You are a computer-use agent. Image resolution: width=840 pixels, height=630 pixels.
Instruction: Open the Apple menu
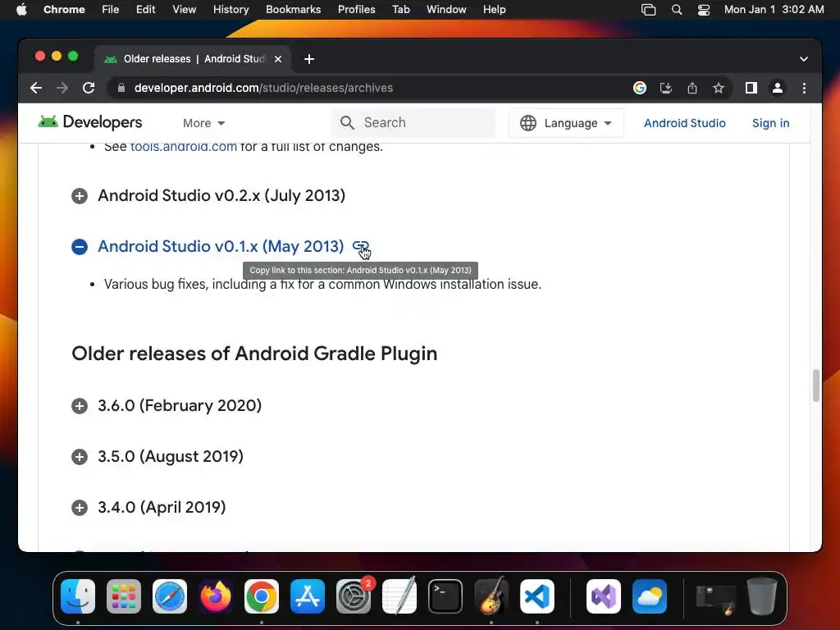pyautogui.click(x=21, y=10)
